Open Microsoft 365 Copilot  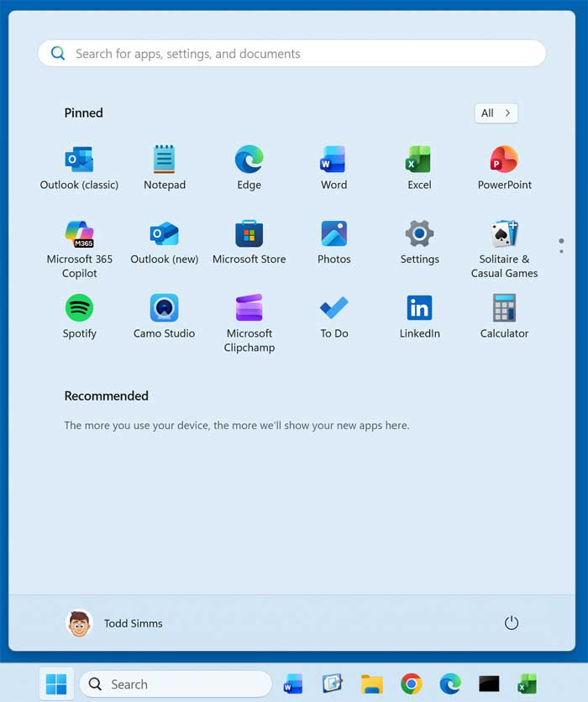coord(79,249)
